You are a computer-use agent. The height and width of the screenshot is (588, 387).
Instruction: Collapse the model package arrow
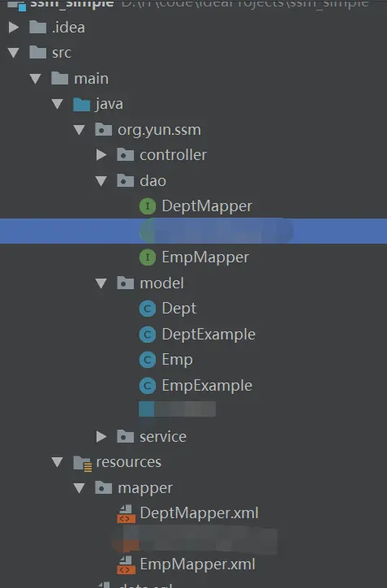[x=101, y=283]
